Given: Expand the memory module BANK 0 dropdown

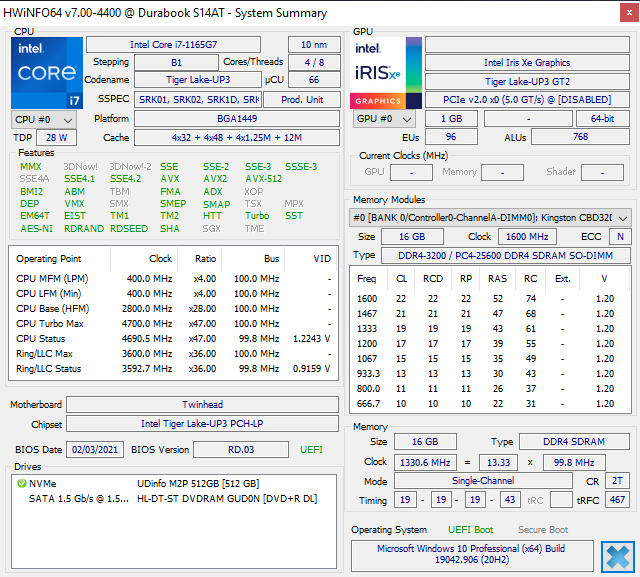Looking at the screenshot, I should pos(622,217).
